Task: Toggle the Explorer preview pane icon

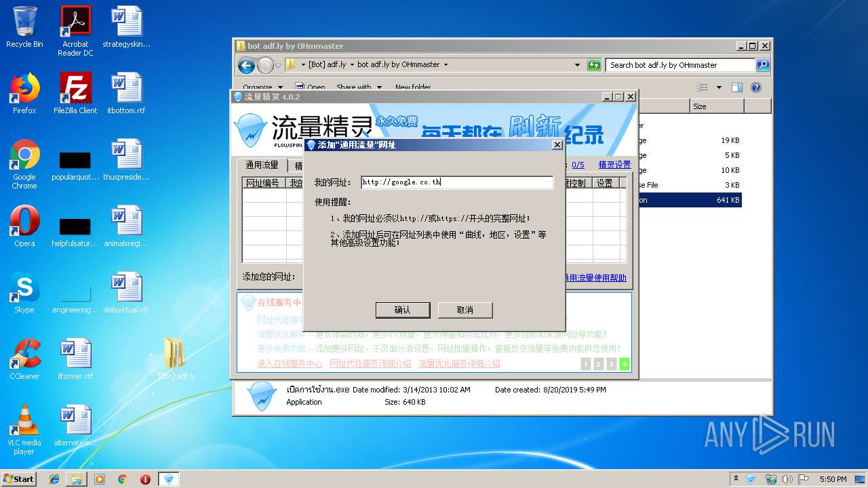Action: click(x=737, y=87)
